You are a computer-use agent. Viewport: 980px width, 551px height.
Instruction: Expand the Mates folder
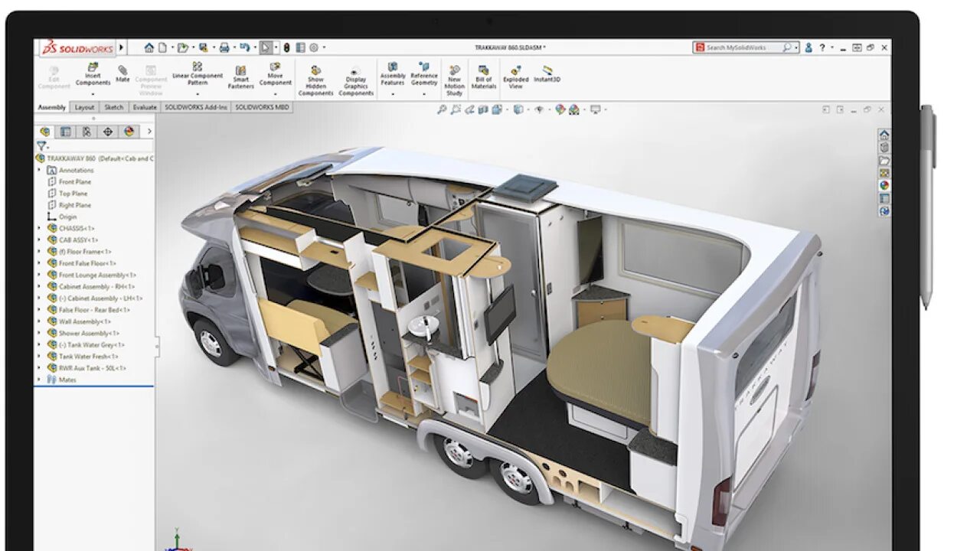(x=40, y=380)
